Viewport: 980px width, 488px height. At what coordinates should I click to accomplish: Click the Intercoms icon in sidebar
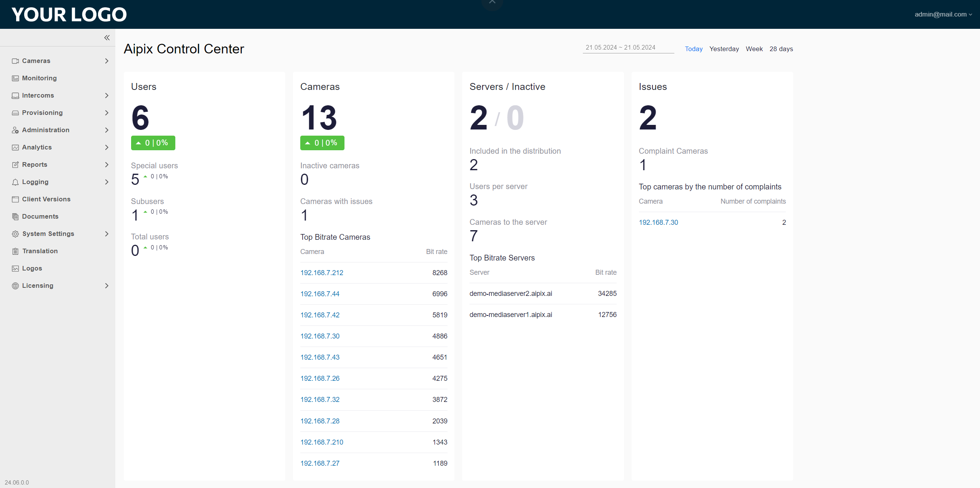tap(15, 96)
